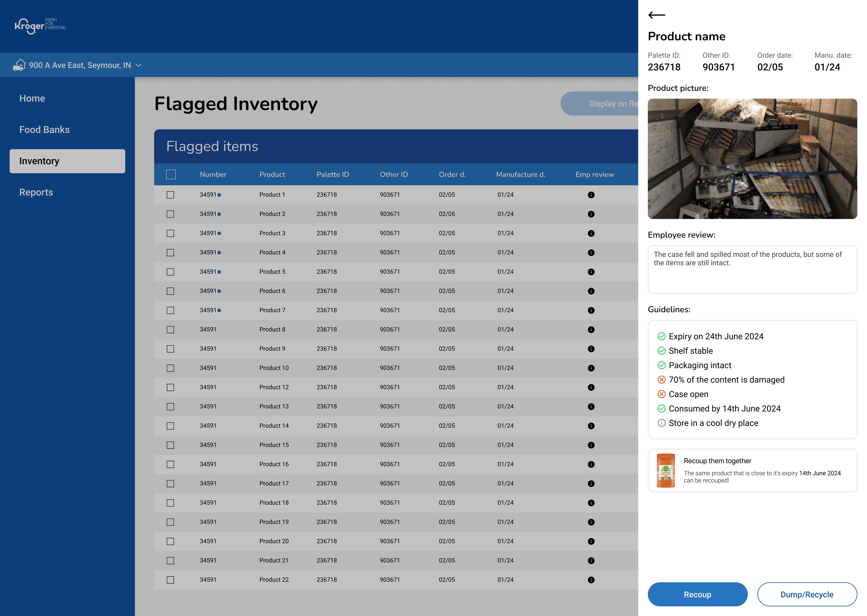Go to the Reports section
Viewport: 867px width, 616px height.
coord(36,192)
